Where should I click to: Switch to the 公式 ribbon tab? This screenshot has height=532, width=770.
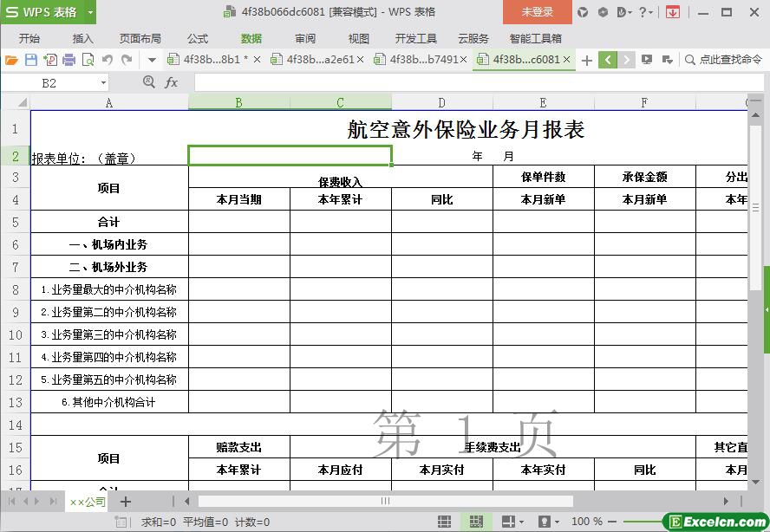coord(197,38)
